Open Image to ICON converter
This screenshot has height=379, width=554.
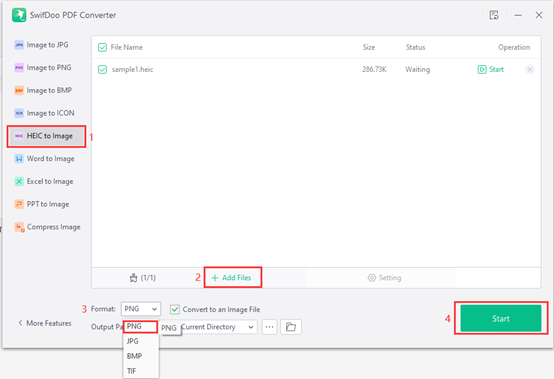click(45, 113)
